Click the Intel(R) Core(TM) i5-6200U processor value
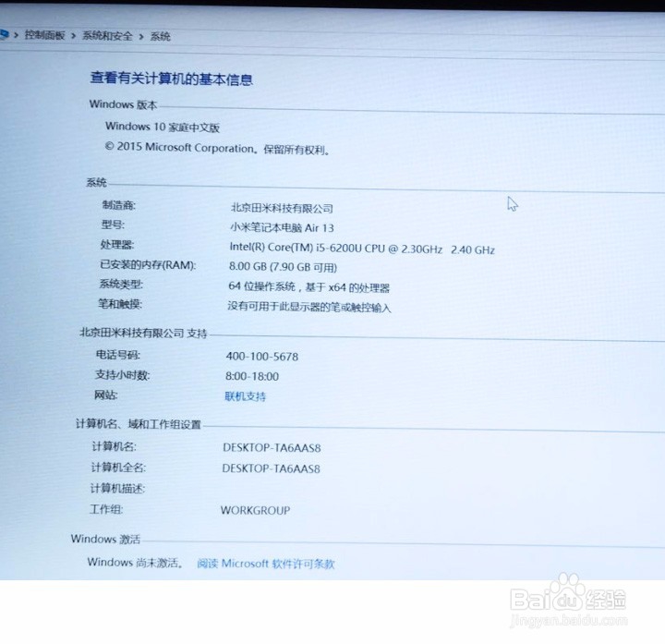Image resolution: width=665 pixels, height=644 pixels. 362,249
